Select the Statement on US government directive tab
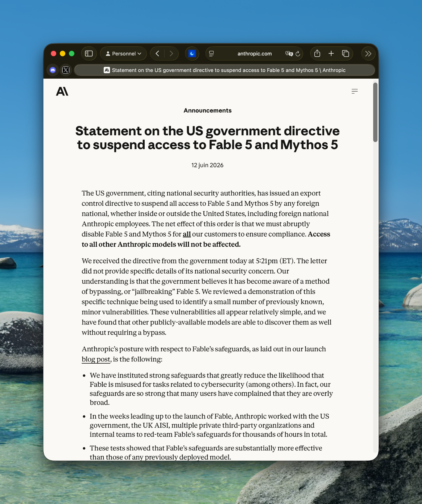The height and width of the screenshot is (504, 422). (225, 70)
